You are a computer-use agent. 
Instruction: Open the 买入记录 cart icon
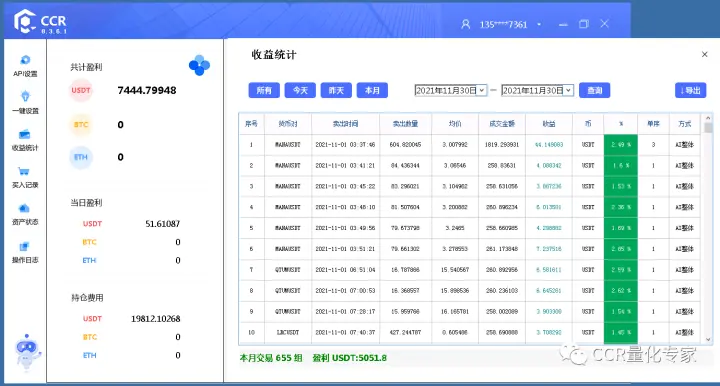point(24,172)
